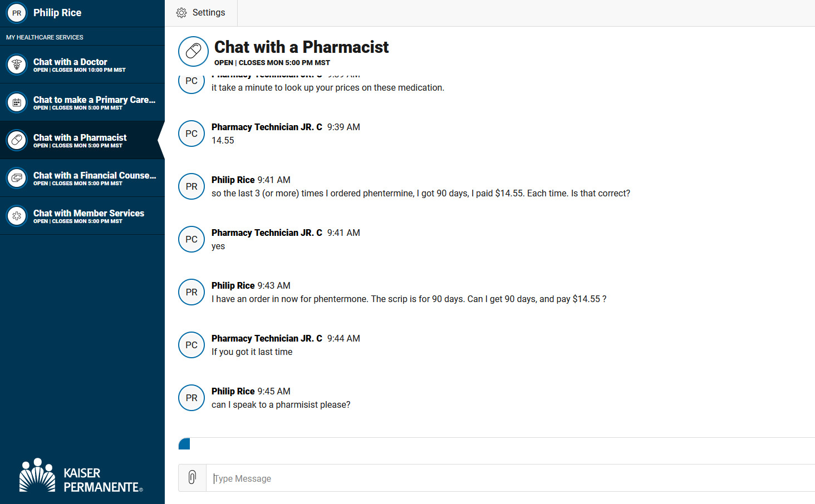
Task: Open the Chat to make a Primary Care appointment
Action: click(x=82, y=102)
